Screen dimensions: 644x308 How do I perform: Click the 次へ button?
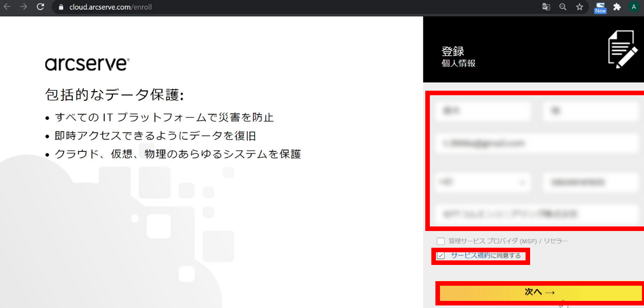click(541, 292)
